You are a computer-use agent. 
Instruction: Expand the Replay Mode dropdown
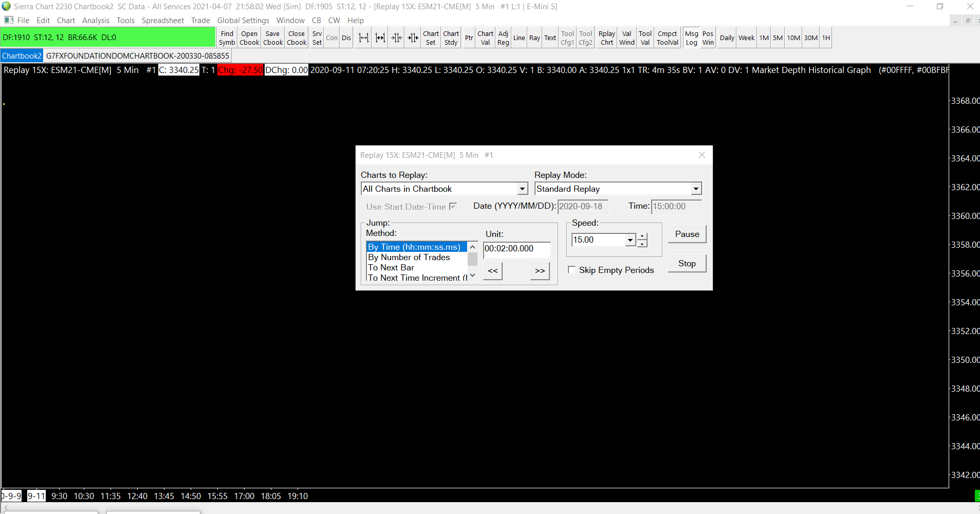(696, 189)
